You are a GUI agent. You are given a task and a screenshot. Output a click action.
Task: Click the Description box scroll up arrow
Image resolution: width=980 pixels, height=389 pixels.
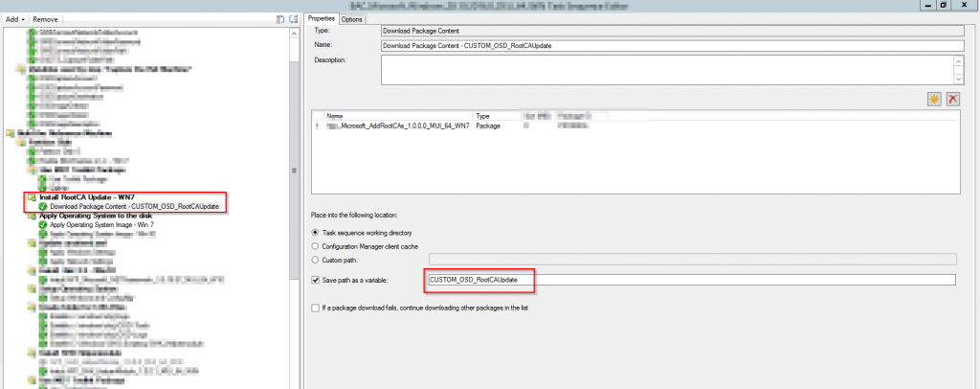click(959, 61)
